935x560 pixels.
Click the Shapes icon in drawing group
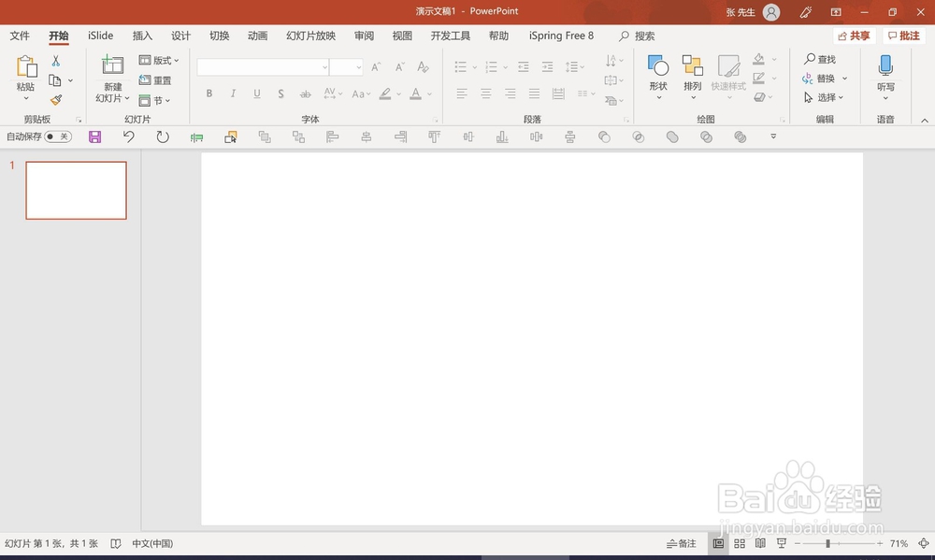658,65
